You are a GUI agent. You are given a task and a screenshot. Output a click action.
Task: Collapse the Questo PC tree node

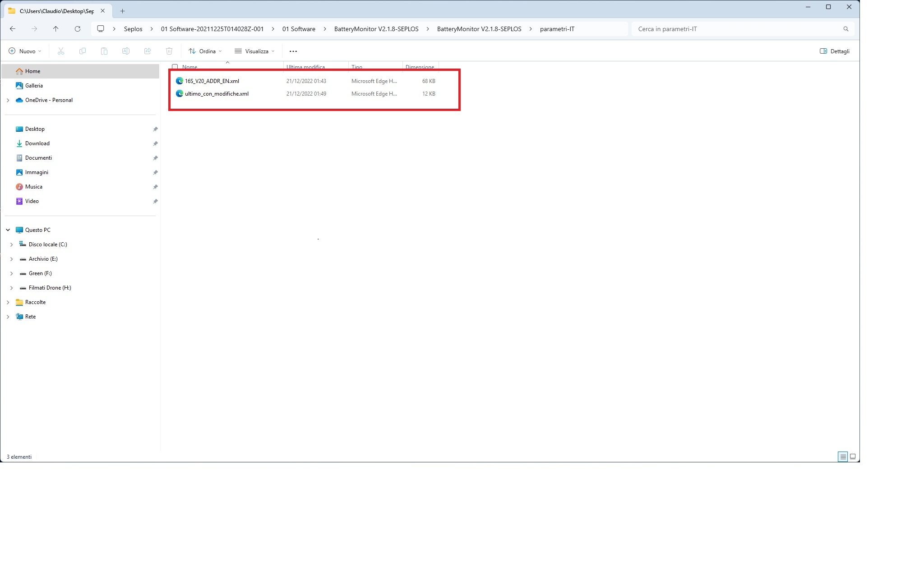coord(8,230)
